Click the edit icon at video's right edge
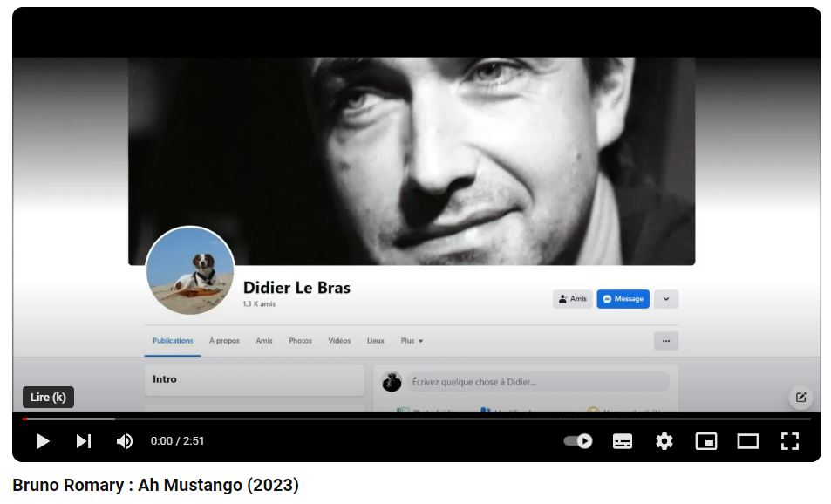Viewport: 831px width, 504px height. [x=800, y=398]
